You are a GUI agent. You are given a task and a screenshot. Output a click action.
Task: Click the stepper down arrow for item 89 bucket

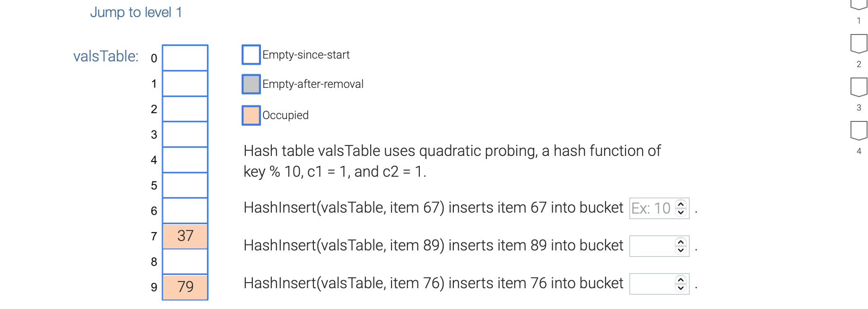coord(681,249)
